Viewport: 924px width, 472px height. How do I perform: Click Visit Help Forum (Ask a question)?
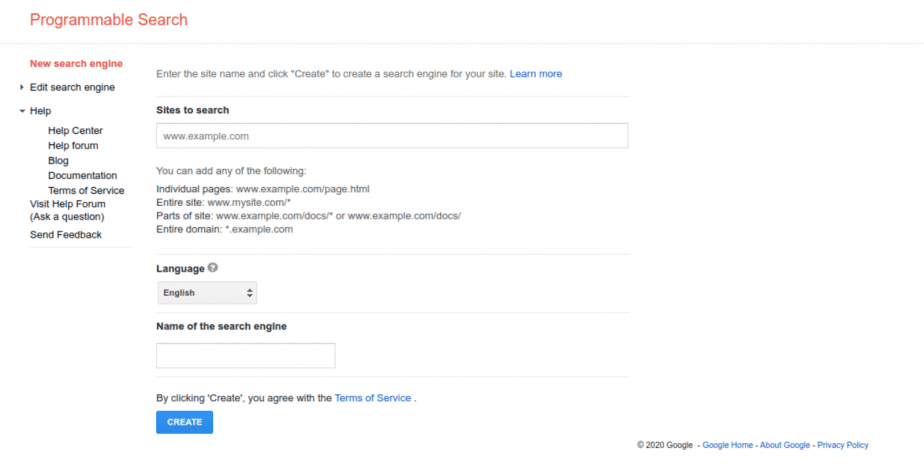(x=68, y=210)
